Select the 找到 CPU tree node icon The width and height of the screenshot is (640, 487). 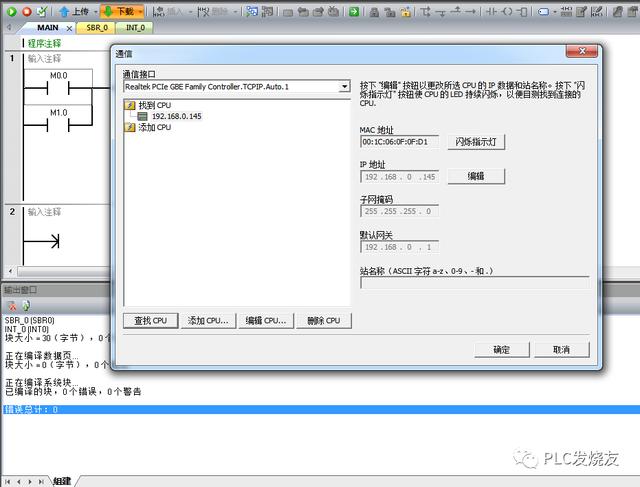click(x=130, y=105)
